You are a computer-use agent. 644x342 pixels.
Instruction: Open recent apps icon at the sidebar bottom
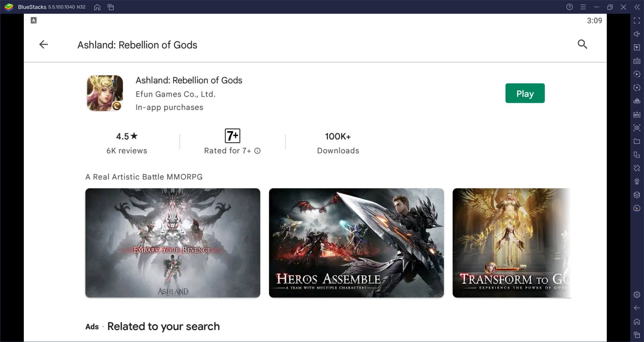coord(637,335)
